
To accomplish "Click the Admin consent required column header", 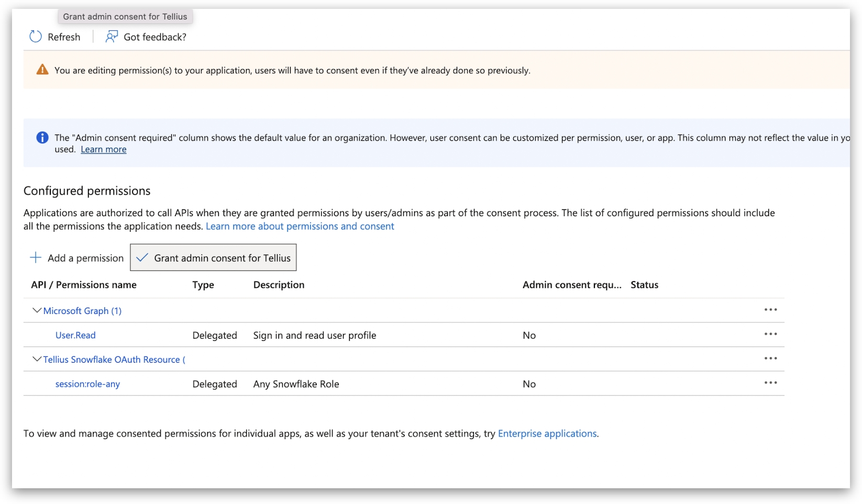I will tap(571, 285).
